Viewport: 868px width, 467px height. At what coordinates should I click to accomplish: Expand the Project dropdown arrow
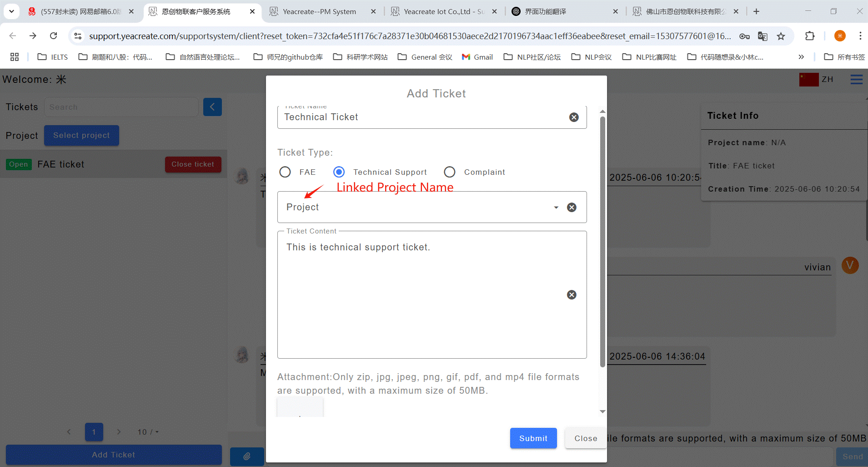pos(556,208)
